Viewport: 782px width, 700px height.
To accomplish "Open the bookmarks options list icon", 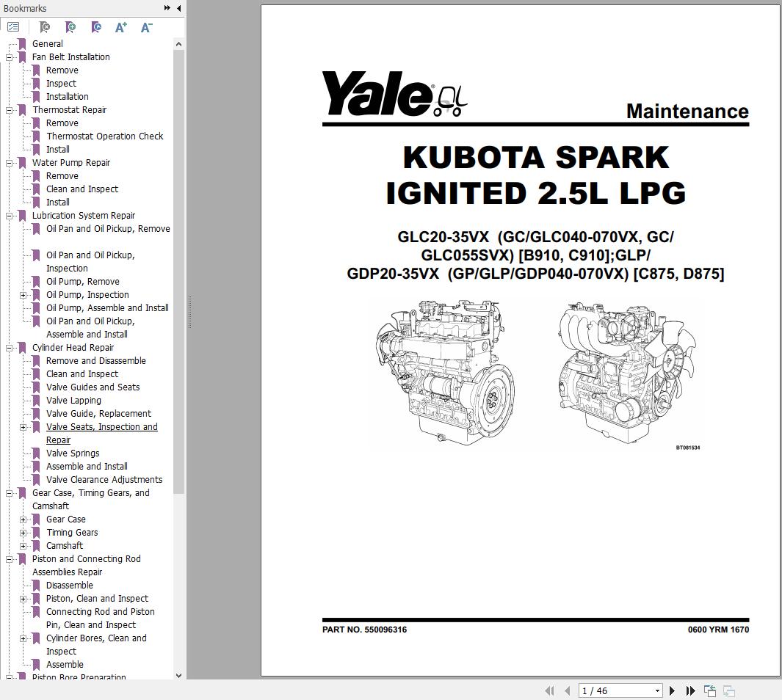I will pos(13,27).
